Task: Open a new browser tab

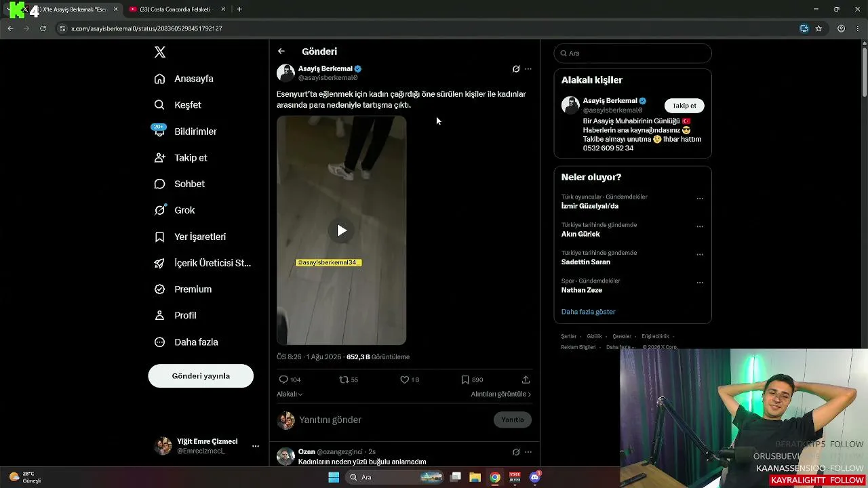Action: coord(239,9)
